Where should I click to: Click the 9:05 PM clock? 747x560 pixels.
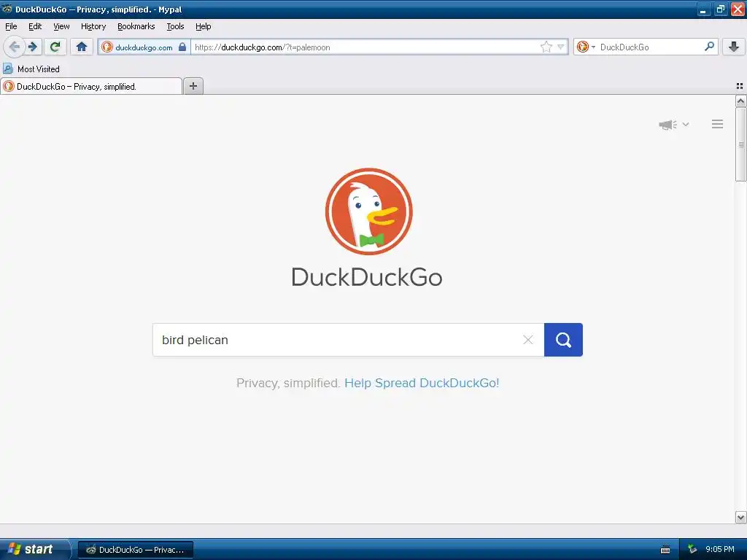click(x=720, y=549)
